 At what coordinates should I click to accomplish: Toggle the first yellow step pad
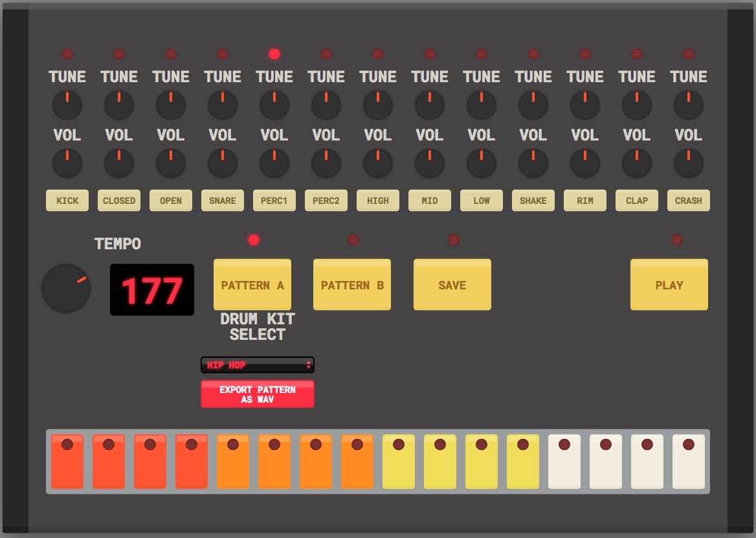[399, 462]
